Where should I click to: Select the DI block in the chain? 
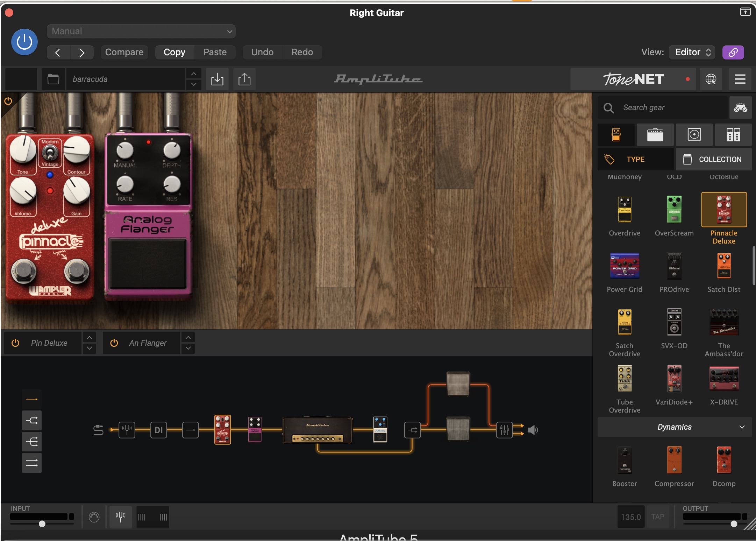point(158,430)
